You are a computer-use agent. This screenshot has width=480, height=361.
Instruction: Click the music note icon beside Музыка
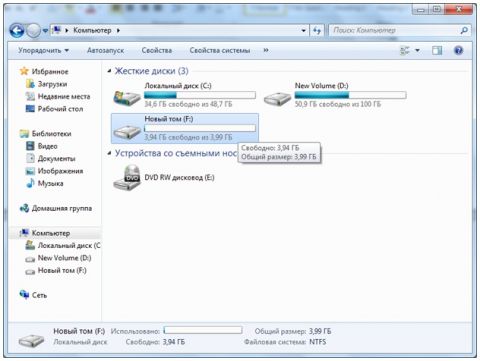[x=30, y=183]
